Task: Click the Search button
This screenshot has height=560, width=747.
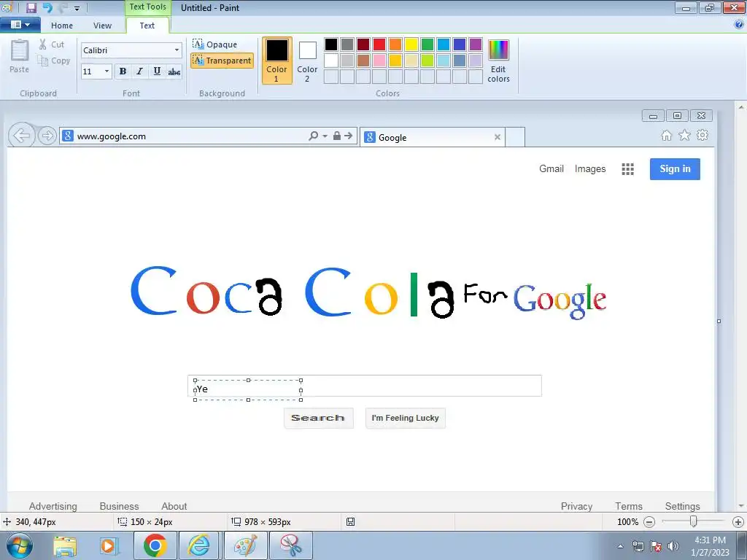Action: (318, 418)
